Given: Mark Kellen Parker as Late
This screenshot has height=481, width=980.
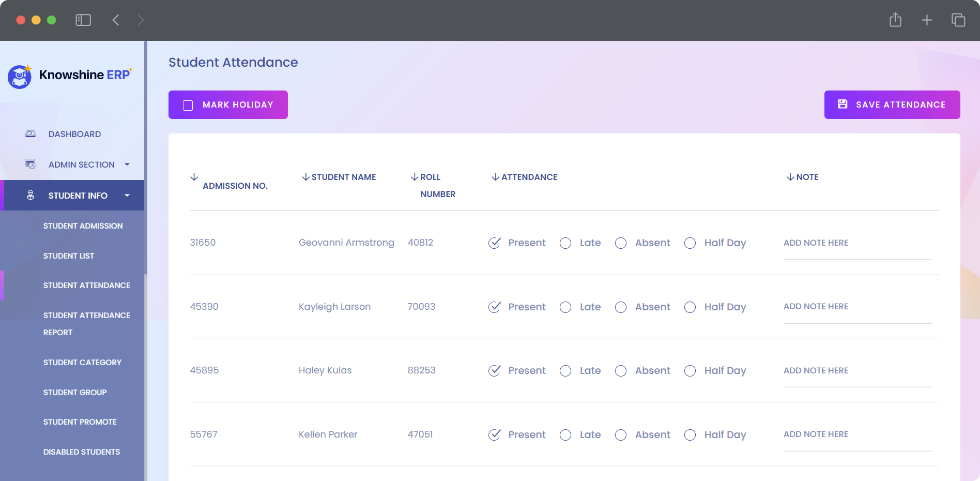Looking at the screenshot, I should [x=565, y=435].
